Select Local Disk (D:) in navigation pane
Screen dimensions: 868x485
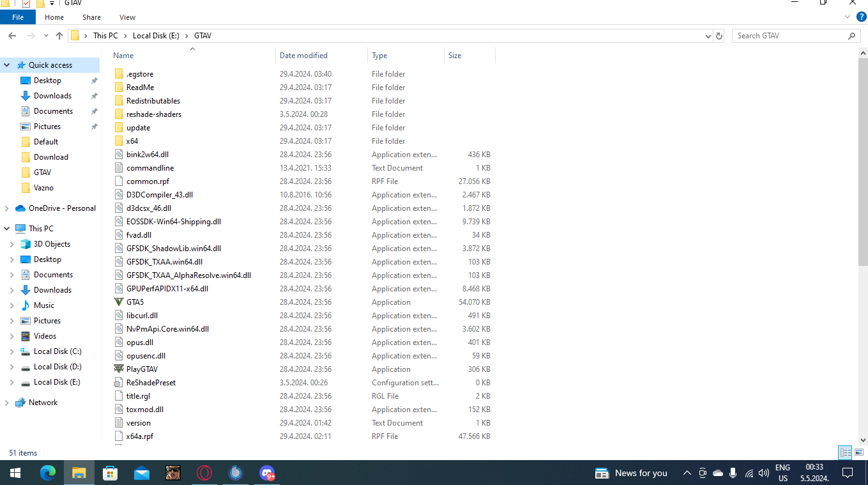57,367
